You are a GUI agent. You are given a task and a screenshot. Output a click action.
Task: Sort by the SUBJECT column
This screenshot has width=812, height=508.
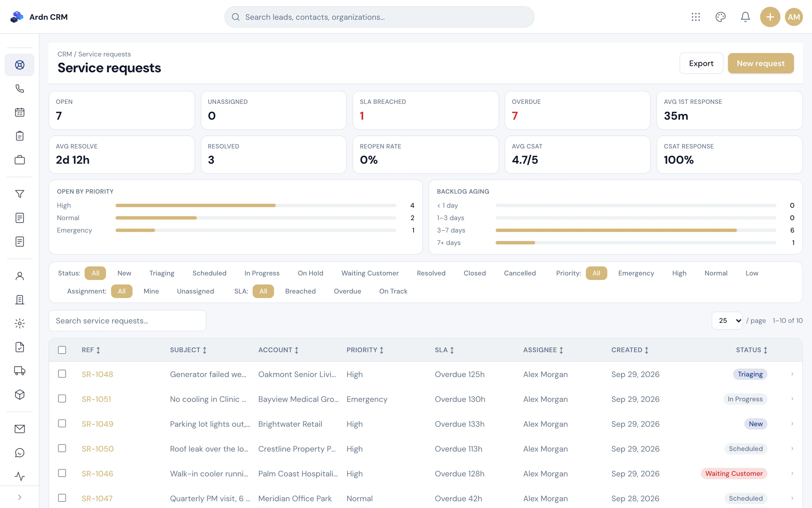[188, 350]
